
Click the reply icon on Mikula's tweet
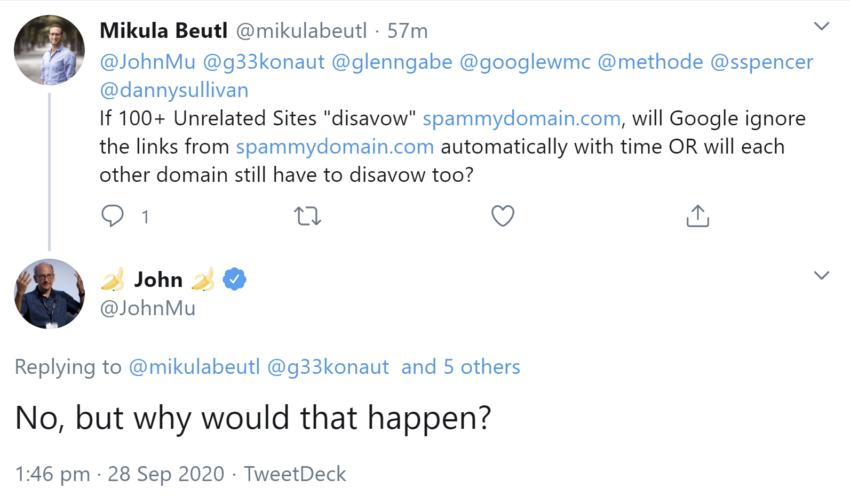point(113,215)
